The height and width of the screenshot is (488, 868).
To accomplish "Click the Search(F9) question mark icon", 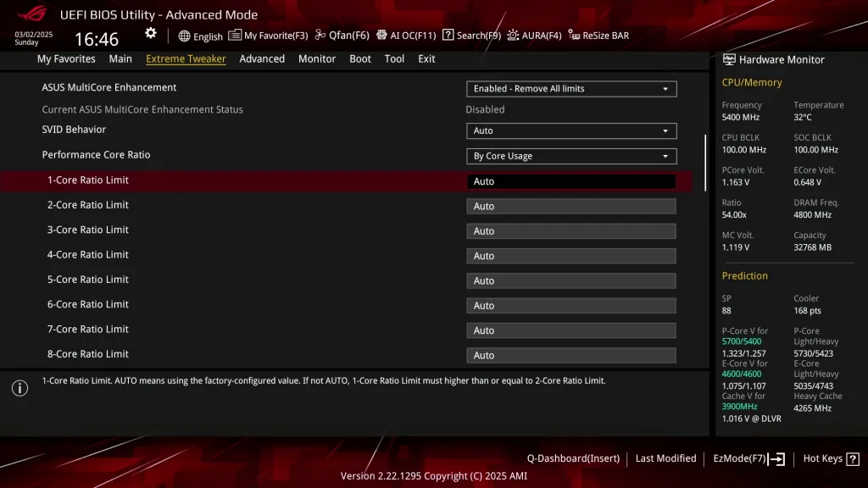I will 448,35.
